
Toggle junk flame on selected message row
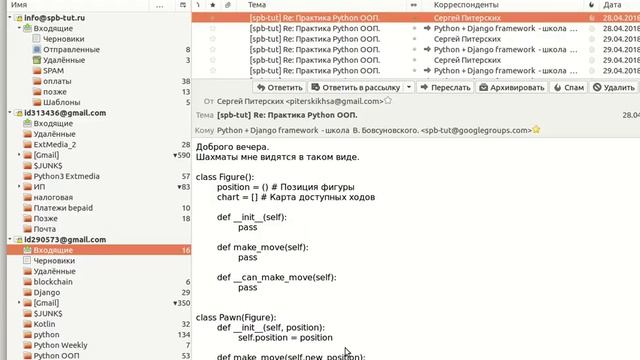[592, 18]
